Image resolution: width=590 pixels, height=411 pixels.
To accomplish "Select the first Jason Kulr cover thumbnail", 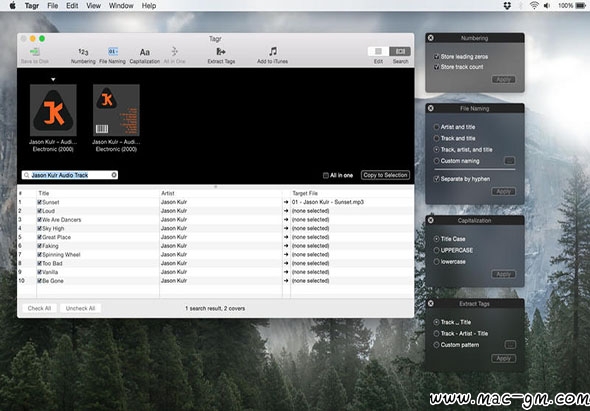I will [x=53, y=110].
